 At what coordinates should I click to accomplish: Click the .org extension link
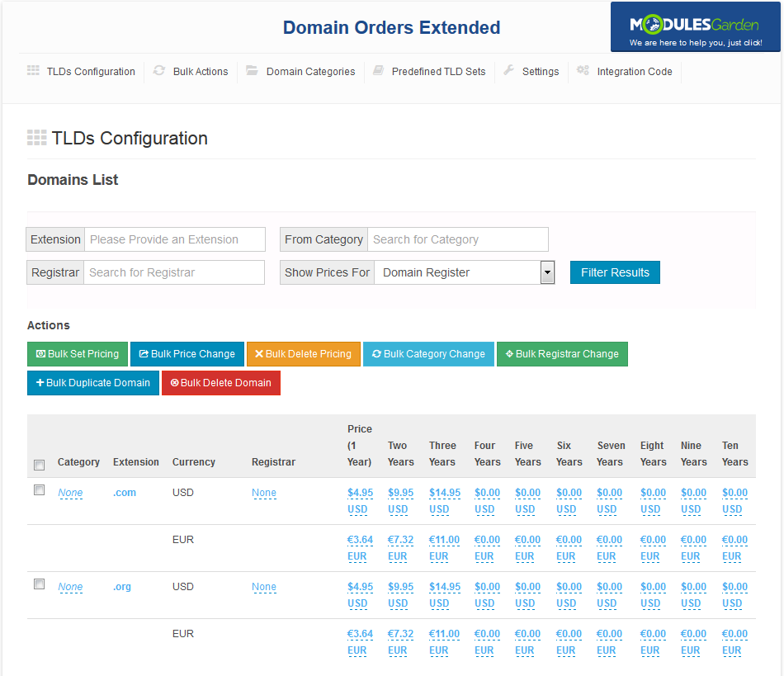pos(122,587)
